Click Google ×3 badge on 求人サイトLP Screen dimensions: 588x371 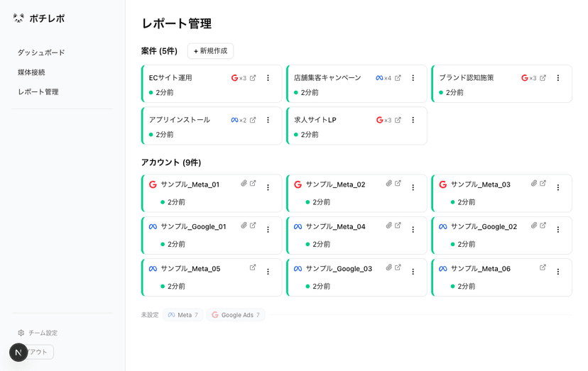tap(383, 120)
